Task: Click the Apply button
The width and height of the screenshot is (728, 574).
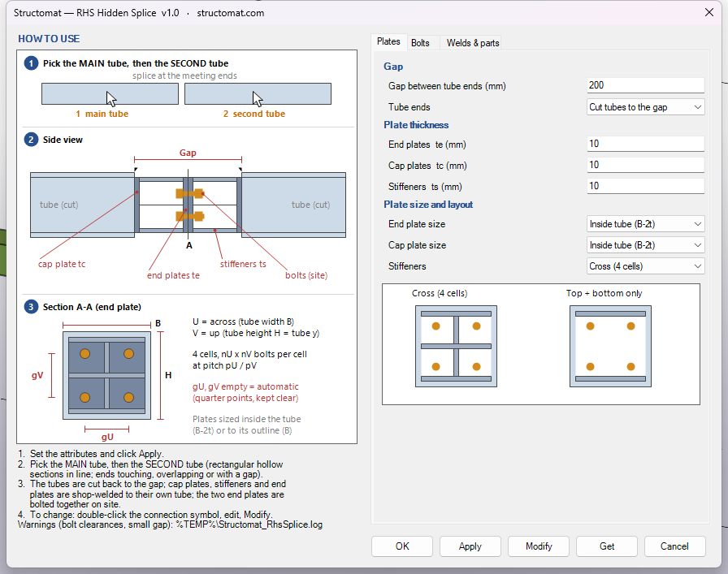Action: point(470,546)
